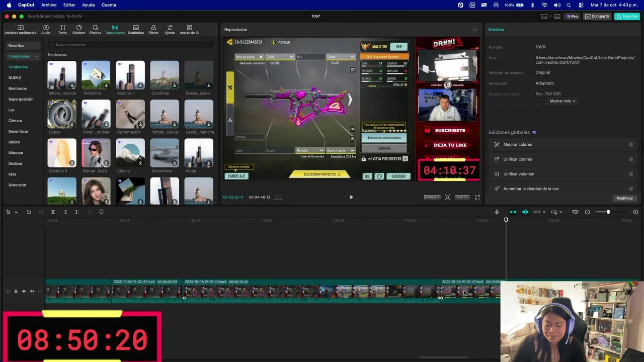Toggle the main track magnet
The image size is (644, 362).
pos(513,212)
